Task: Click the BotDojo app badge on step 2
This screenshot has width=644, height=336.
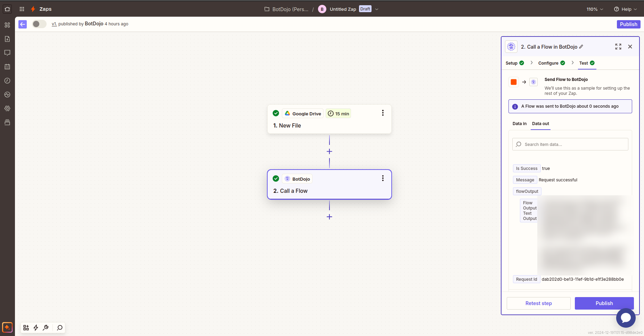Action: click(297, 179)
